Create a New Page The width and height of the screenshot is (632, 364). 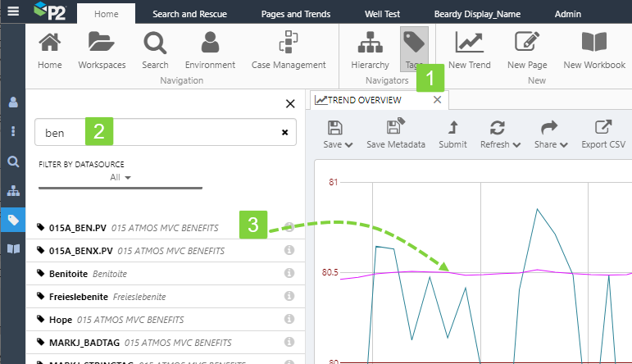click(527, 50)
